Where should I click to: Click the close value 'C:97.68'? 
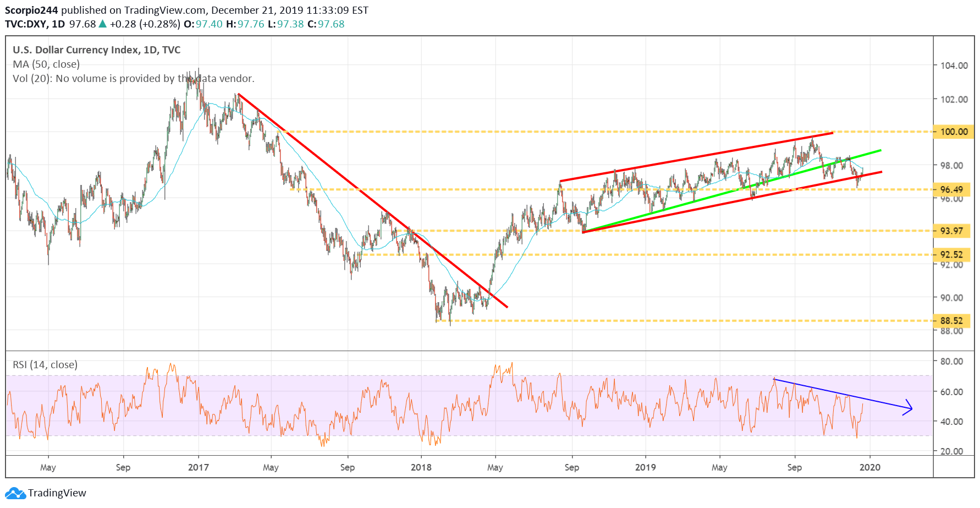click(326, 24)
